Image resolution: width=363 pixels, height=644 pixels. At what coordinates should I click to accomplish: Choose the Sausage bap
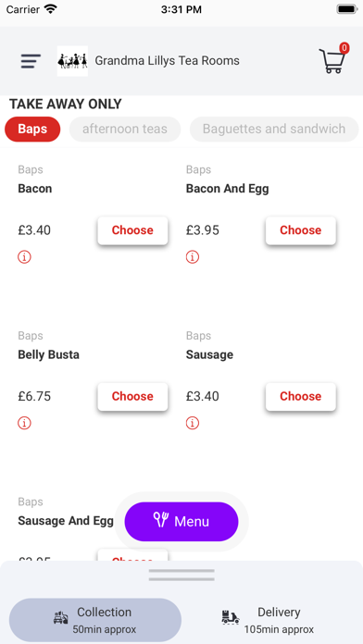[x=301, y=396]
